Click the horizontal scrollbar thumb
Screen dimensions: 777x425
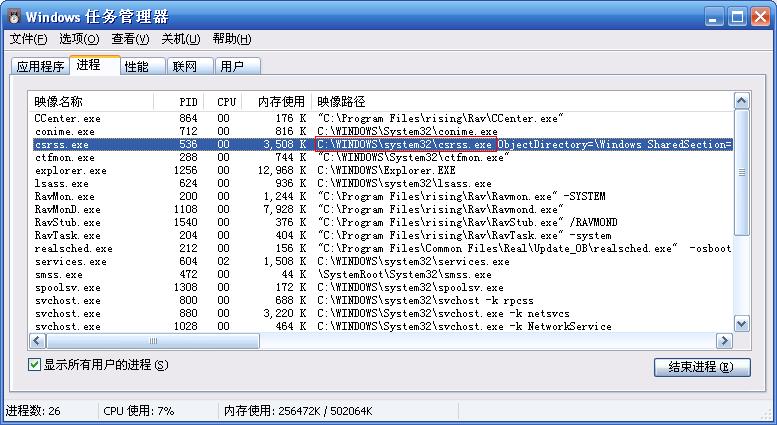pyautogui.click(x=153, y=341)
